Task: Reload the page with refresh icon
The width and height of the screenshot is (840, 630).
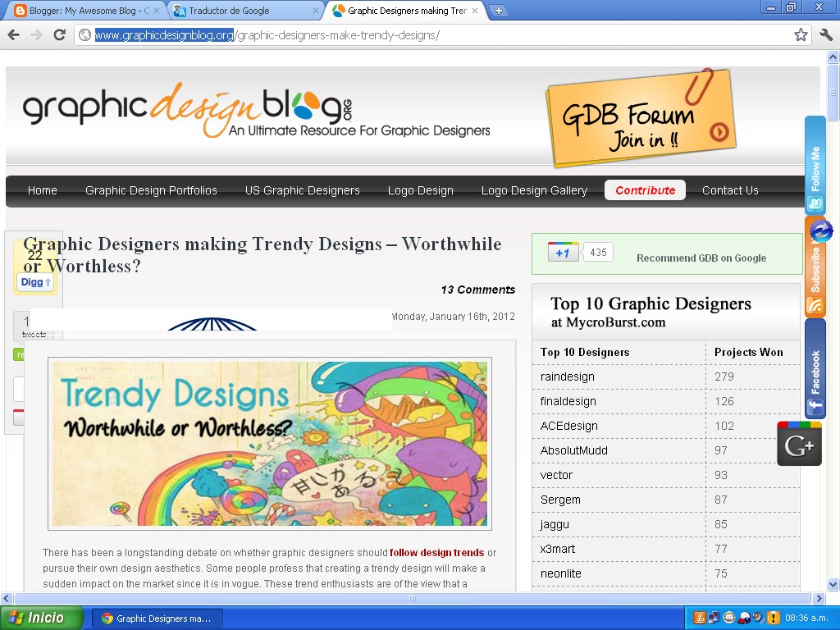Action: click(x=59, y=35)
